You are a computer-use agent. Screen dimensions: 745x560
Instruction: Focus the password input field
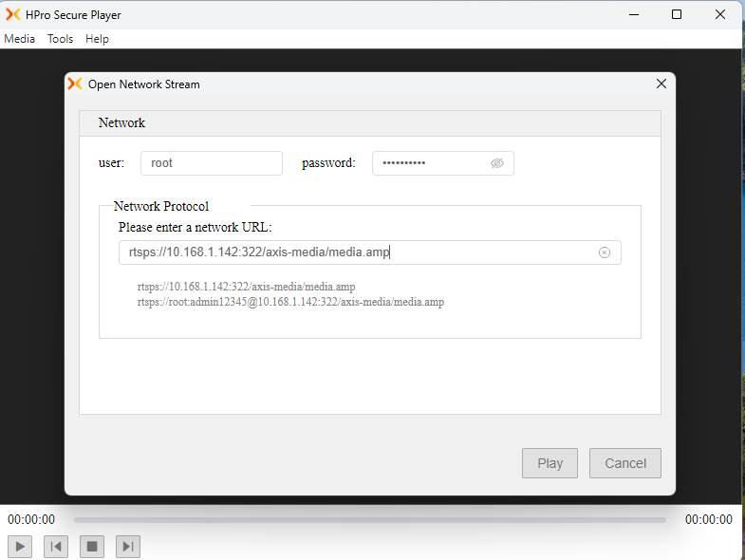click(x=432, y=163)
